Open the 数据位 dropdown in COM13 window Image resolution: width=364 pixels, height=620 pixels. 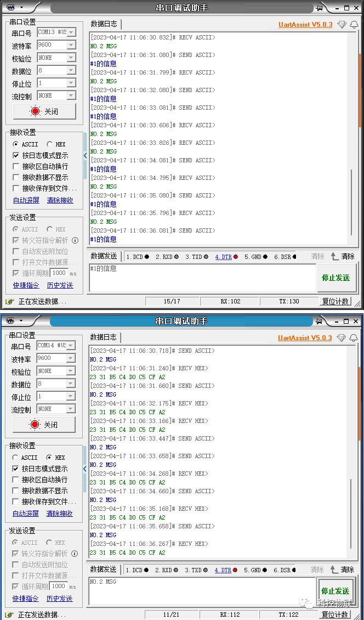71,70
